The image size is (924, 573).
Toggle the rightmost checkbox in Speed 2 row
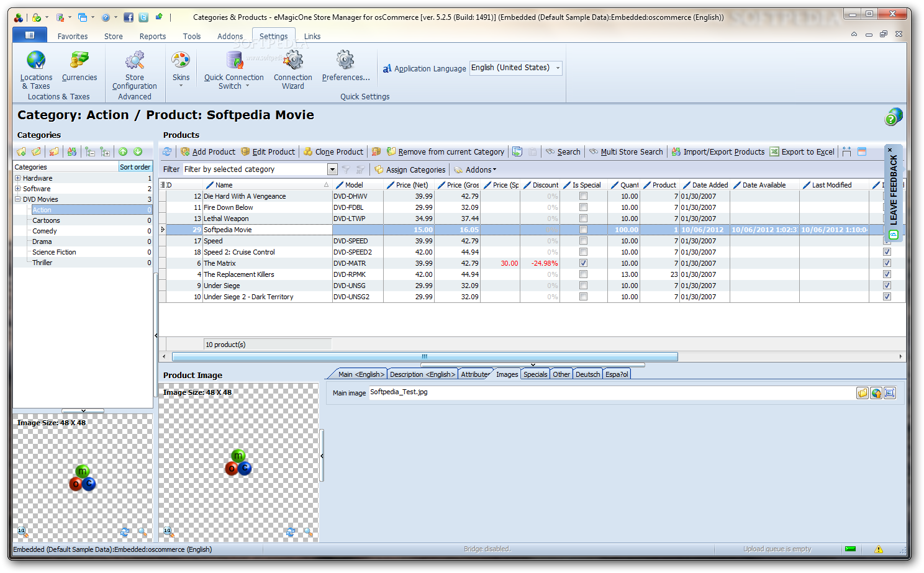[x=887, y=252]
